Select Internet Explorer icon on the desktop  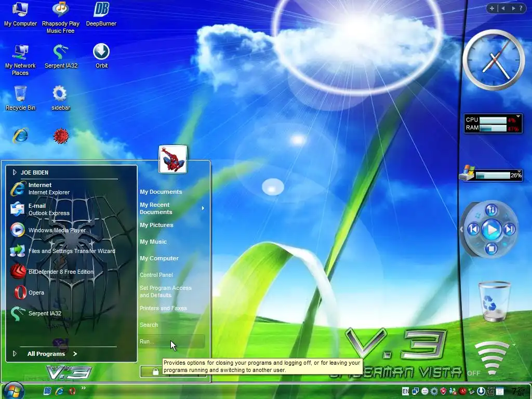(x=20, y=136)
